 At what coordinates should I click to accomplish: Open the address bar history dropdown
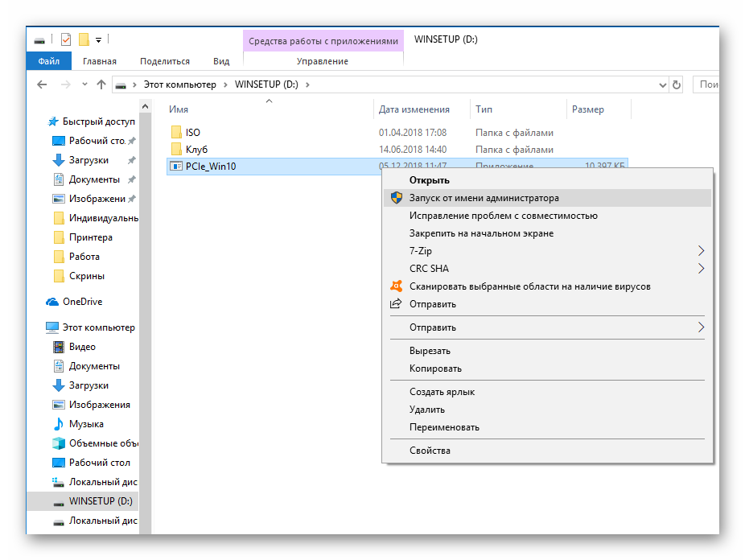[x=663, y=85]
